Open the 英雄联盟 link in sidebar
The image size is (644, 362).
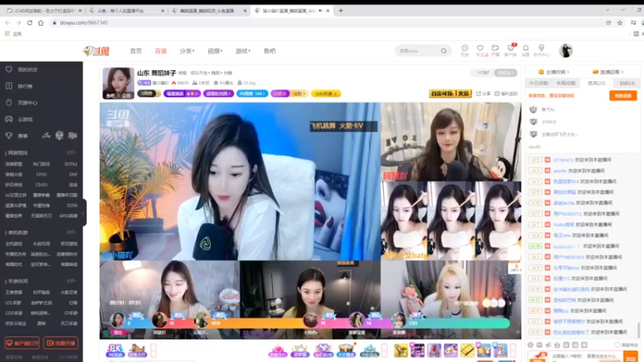point(14,164)
